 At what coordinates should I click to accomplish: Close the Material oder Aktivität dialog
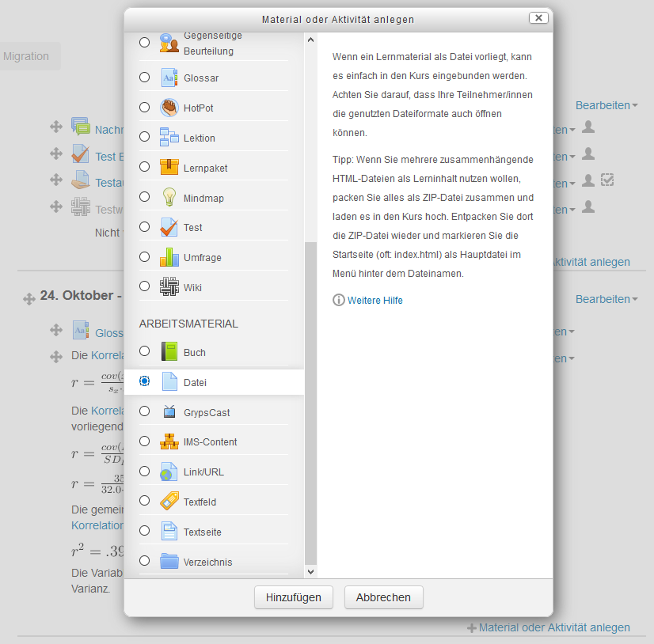(538, 17)
